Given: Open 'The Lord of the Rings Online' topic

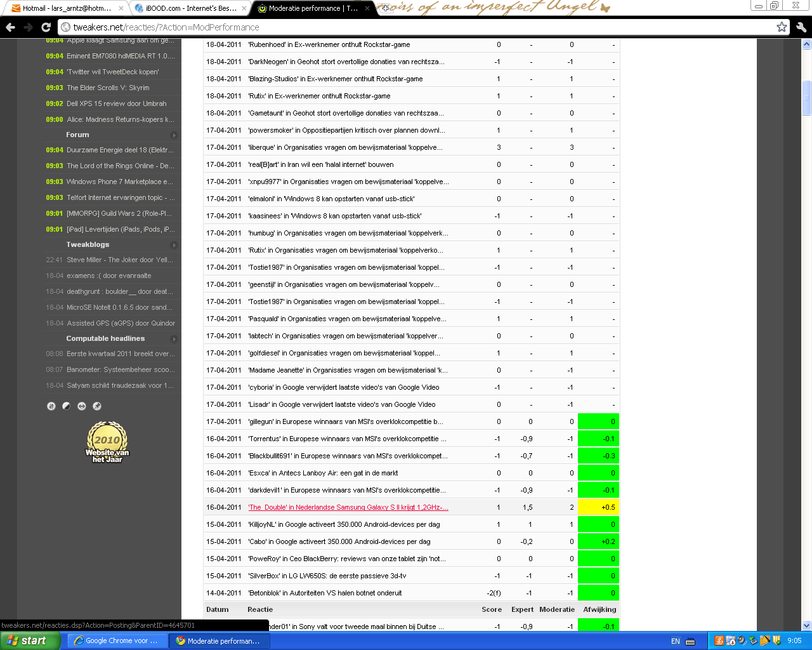Looking at the screenshot, I should [x=121, y=166].
